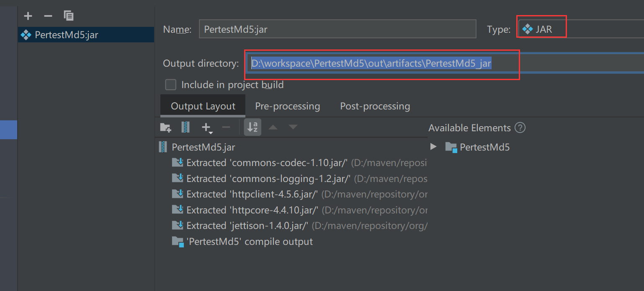Open the artifact Type dropdown

click(x=582, y=29)
